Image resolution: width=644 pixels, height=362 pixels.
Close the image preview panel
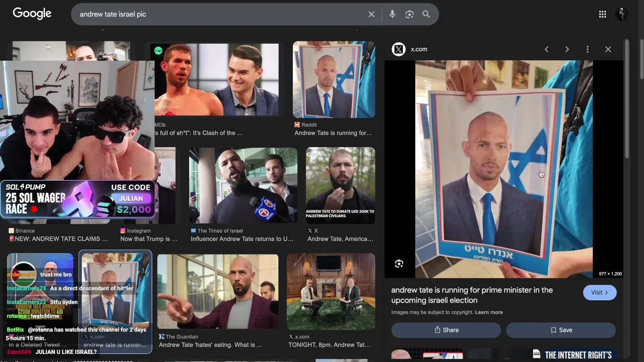608,49
